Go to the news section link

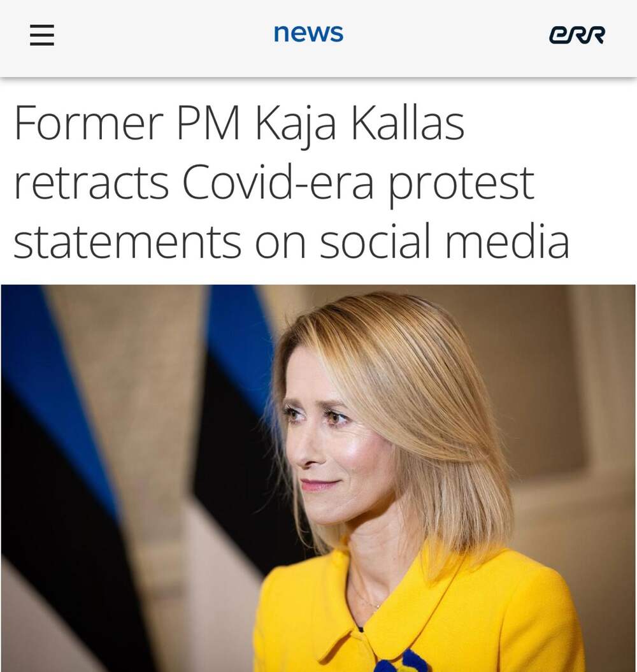tap(308, 33)
